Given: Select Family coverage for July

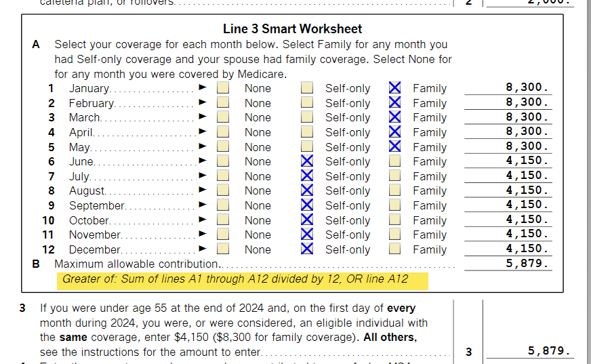Looking at the screenshot, I should pos(394,176).
